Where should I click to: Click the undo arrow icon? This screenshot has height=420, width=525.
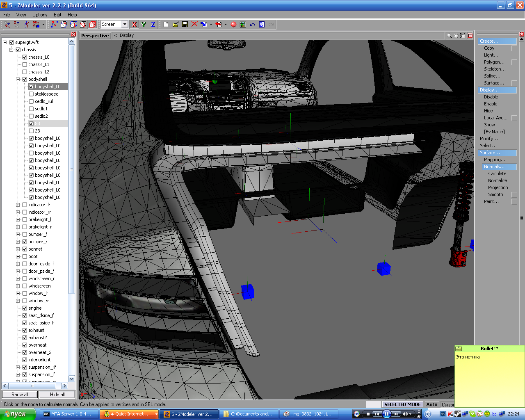[252, 25]
